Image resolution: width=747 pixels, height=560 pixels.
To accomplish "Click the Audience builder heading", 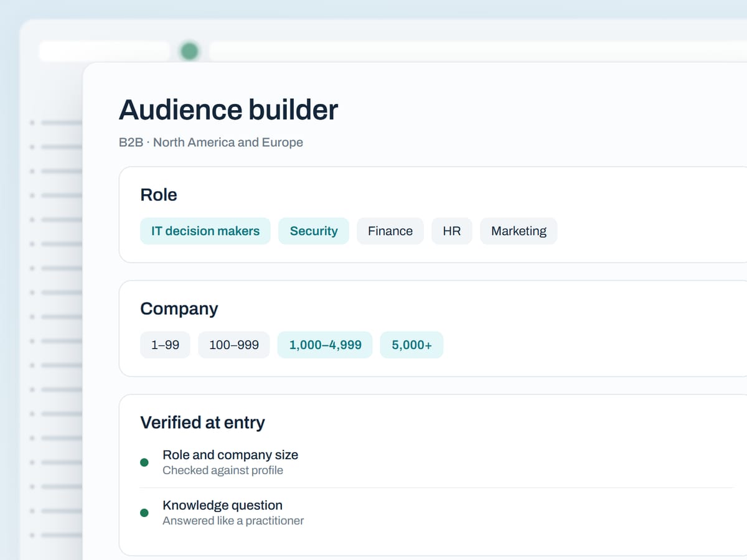I will click(x=228, y=110).
